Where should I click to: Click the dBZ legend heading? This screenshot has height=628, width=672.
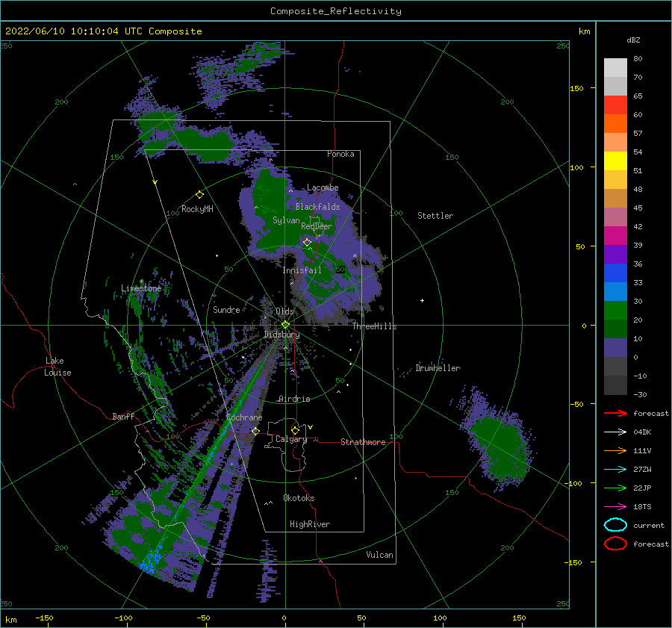[633, 40]
